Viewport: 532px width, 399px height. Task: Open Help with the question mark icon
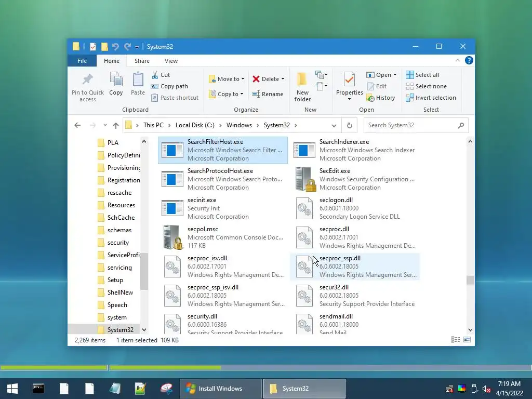[x=469, y=60]
